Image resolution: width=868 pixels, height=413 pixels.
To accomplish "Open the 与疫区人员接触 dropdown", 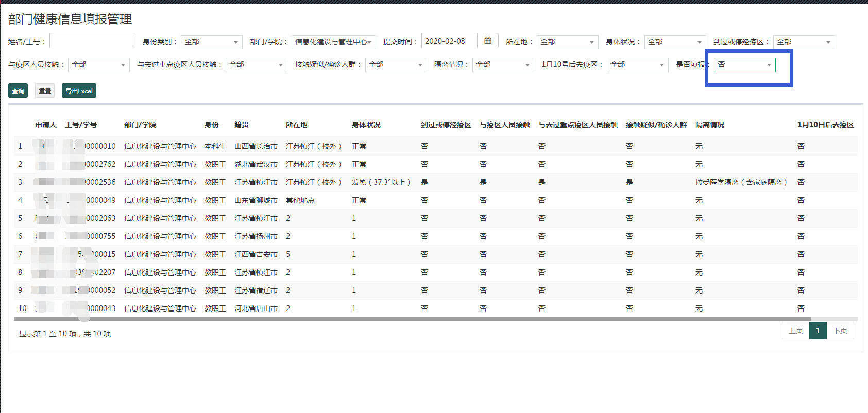I will click(x=98, y=65).
